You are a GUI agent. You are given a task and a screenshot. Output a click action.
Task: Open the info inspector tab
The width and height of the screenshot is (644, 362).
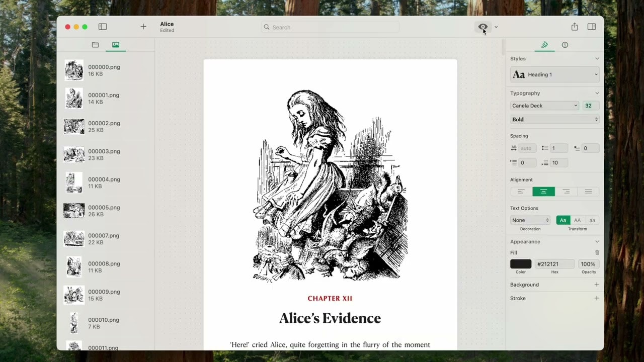[x=565, y=45]
